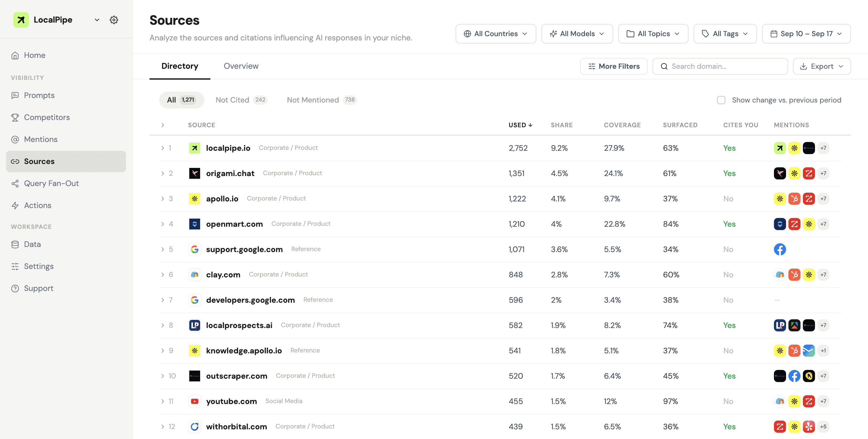Click the LP mention icon in localprospects.ai row

(x=780, y=325)
